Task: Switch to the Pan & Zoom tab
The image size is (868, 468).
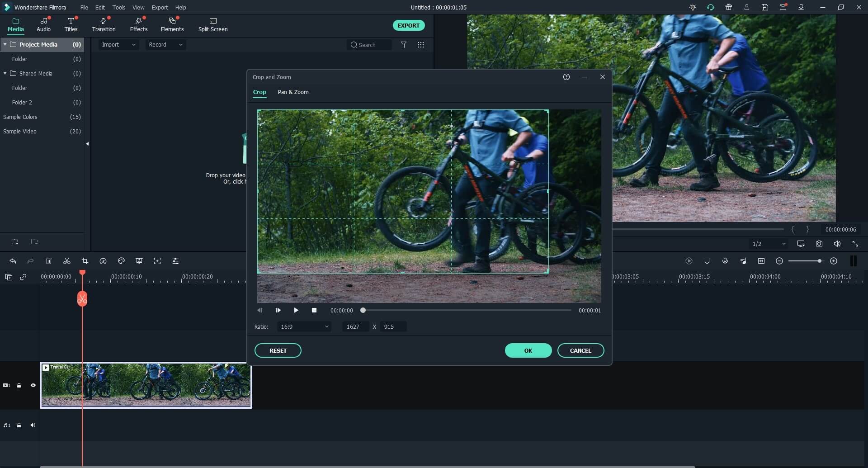Action: click(292, 92)
